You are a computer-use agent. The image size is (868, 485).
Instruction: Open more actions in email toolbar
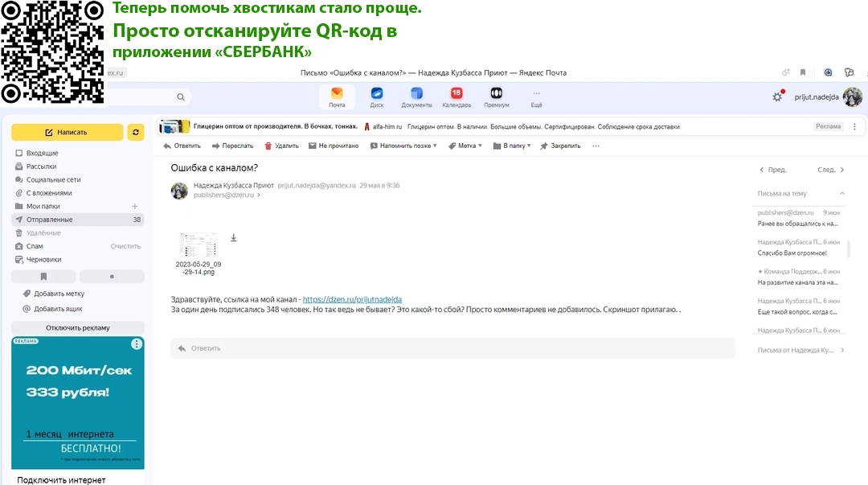click(x=596, y=146)
